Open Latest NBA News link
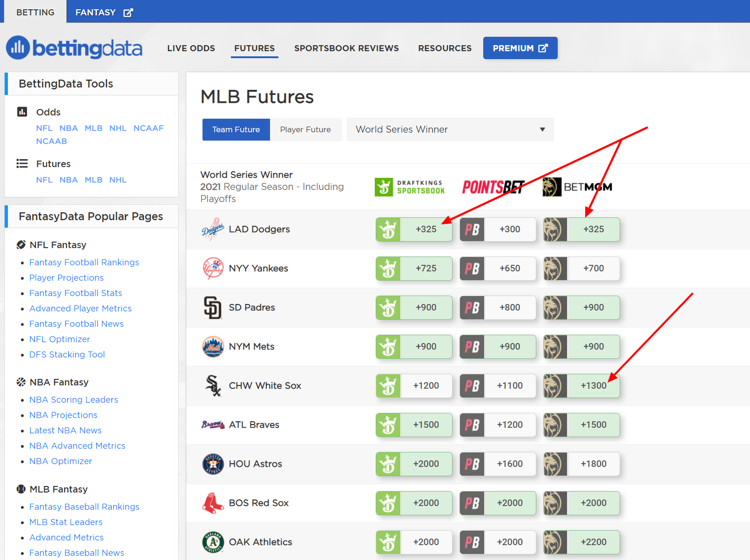Screen dimensions: 750x560 tap(65, 430)
